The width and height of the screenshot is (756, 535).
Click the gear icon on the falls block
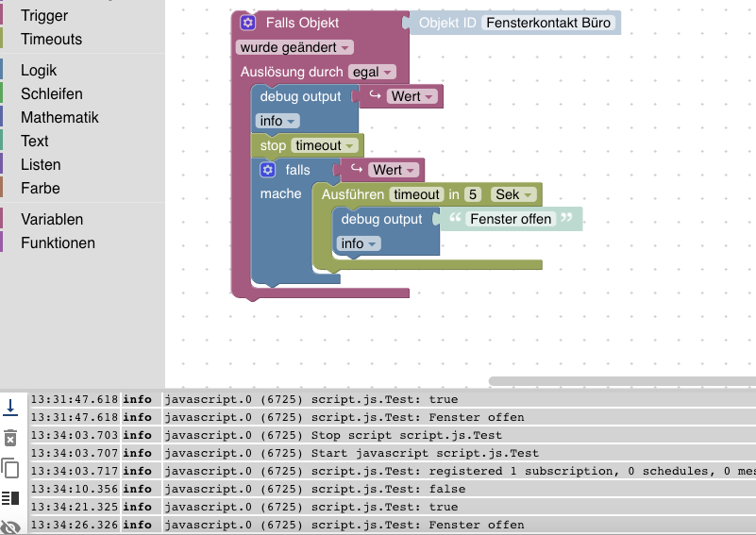click(x=268, y=170)
